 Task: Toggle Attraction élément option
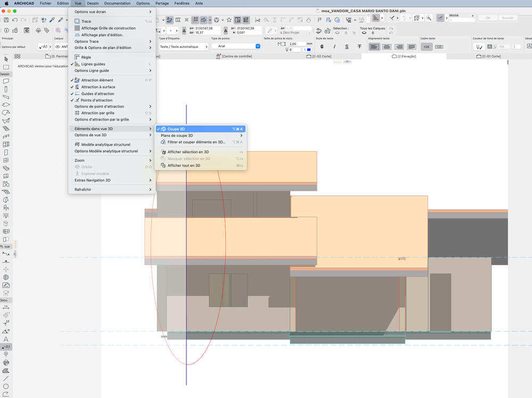point(97,80)
